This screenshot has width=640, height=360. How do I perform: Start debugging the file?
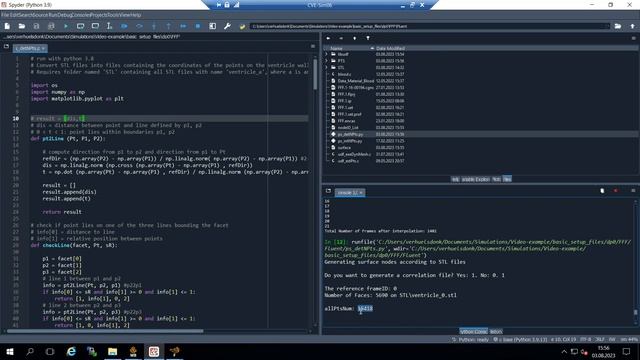point(124,26)
